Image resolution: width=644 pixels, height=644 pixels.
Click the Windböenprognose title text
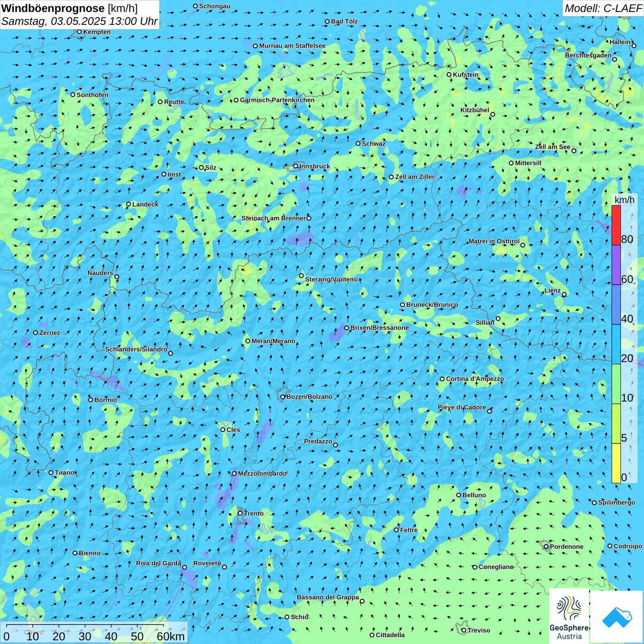click(x=53, y=8)
